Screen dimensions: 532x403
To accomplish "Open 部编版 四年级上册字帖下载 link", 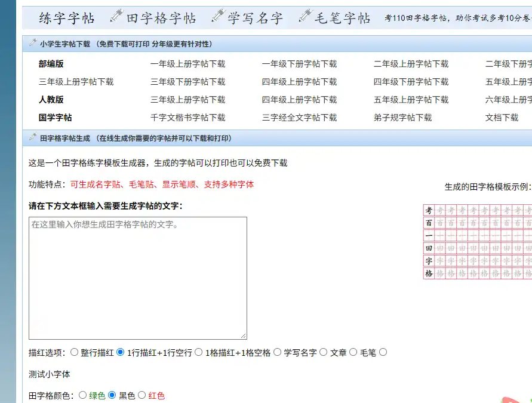I will point(299,82).
